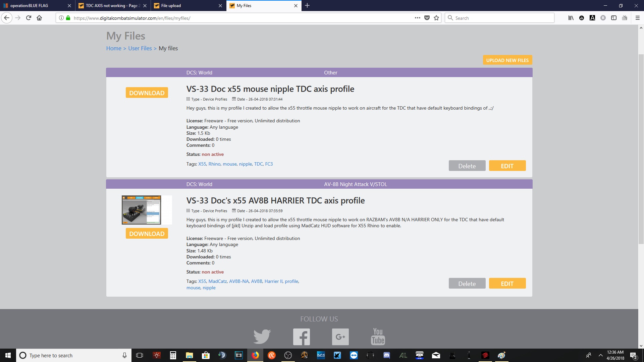
Task: Click the TDC tag in first file
Action: coord(258,164)
